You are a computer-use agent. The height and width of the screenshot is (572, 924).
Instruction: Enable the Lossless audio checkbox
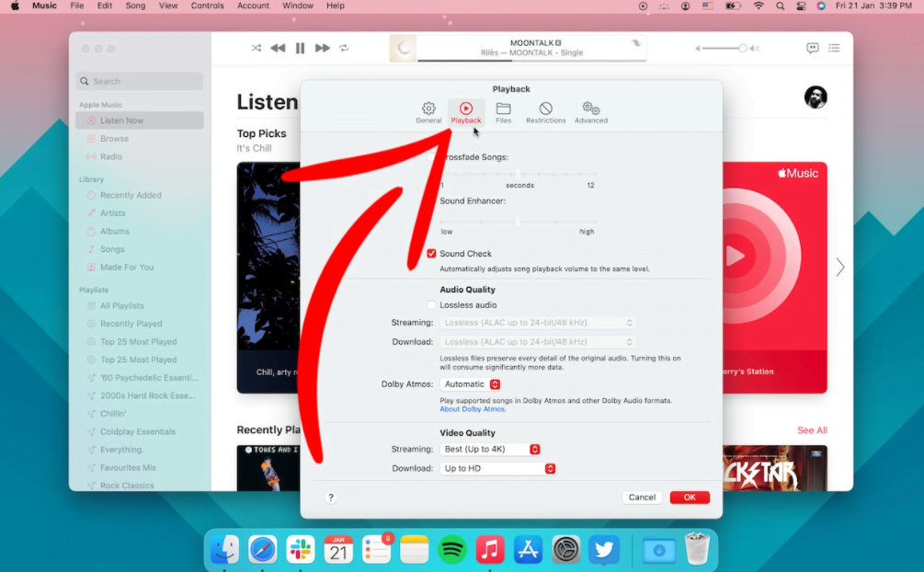point(433,304)
